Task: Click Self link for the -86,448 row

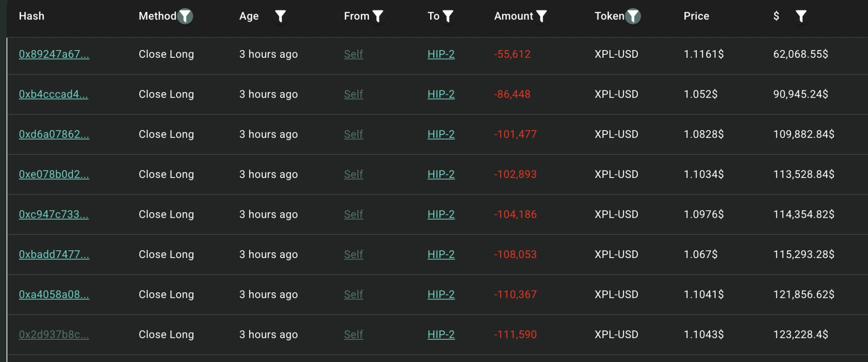Action: pos(354,94)
